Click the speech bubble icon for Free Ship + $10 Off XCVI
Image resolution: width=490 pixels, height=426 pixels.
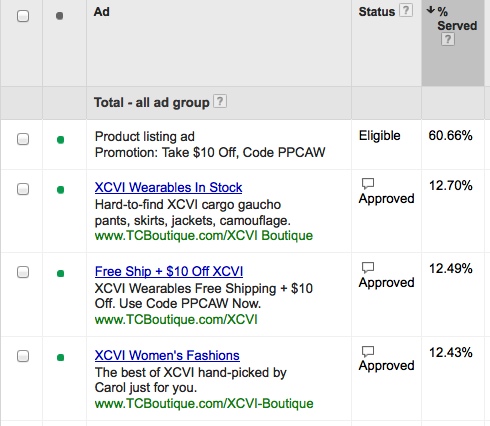point(368,267)
